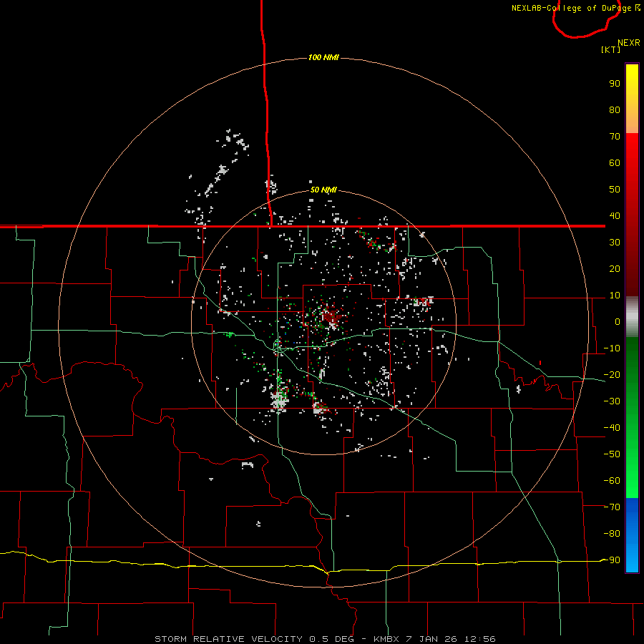
Task: Click the -20 value on velocity scale
Action: pyautogui.click(x=612, y=375)
